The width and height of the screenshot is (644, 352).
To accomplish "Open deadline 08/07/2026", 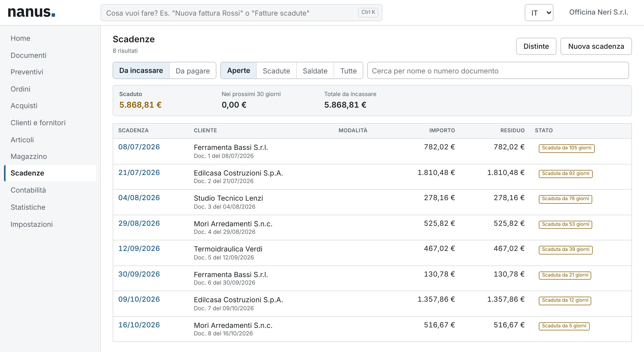I will pyautogui.click(x=139, y=147).
